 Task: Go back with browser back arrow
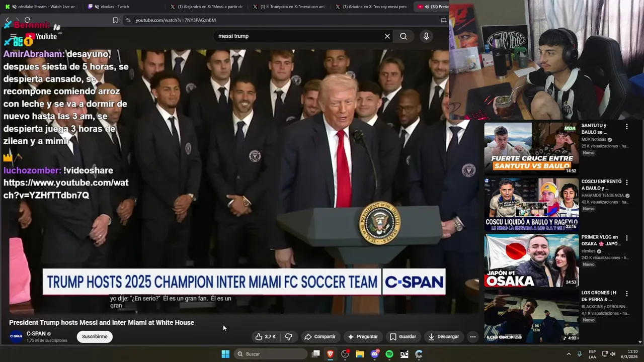coord(8,20)
